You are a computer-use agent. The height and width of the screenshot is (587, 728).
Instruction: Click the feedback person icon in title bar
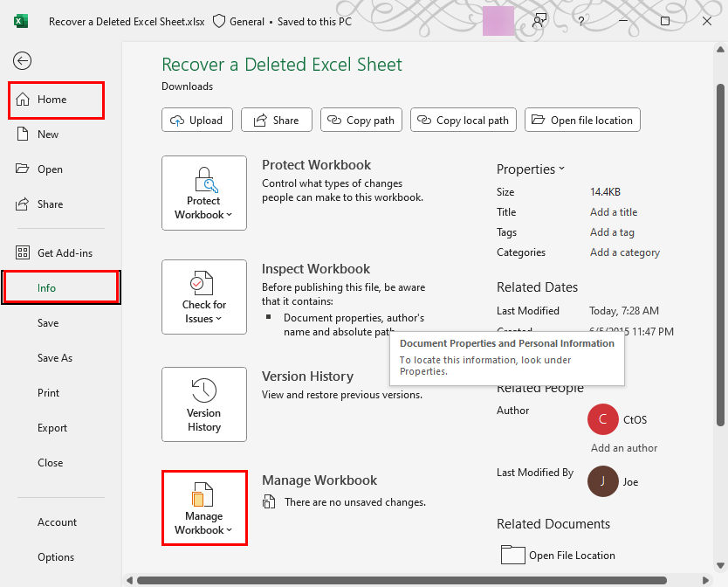[539, 21]
